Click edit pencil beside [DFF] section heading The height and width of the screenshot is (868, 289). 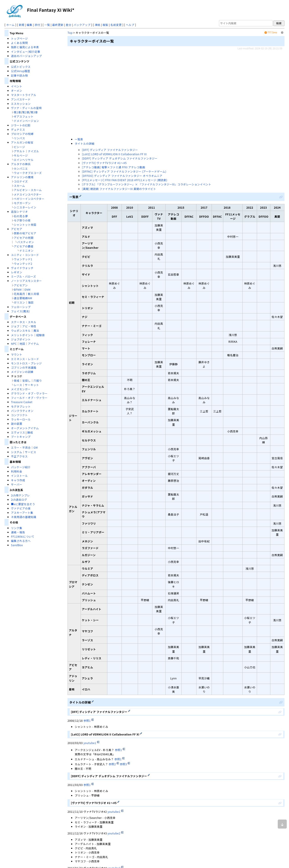129,711
